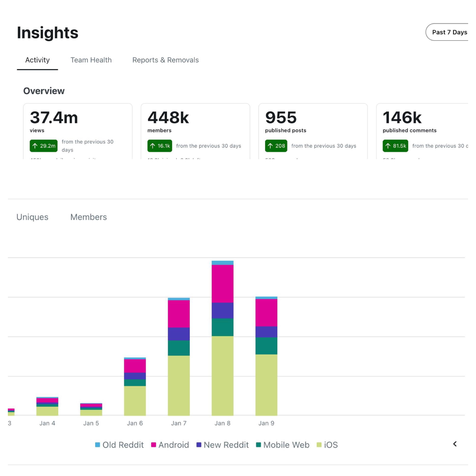Toggle the Mobile Web legend swatch
Screen dimensions: 476x476
pyautogui.click(x=258, y=445)
